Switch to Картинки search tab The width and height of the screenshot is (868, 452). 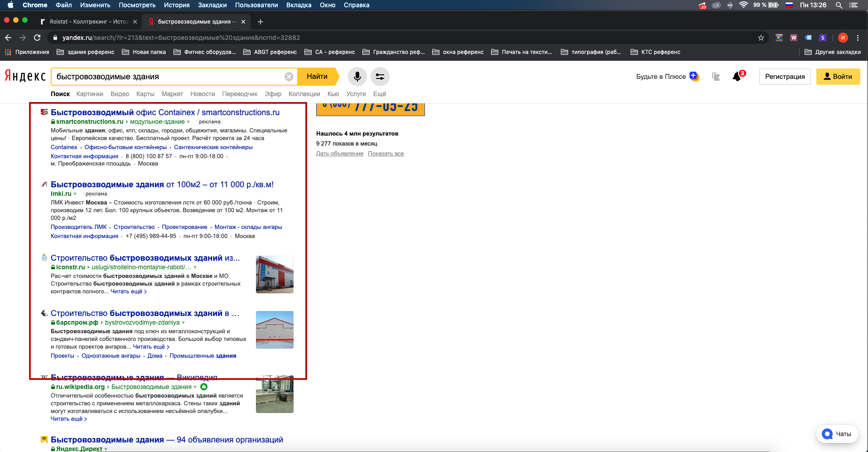(90, 94)
